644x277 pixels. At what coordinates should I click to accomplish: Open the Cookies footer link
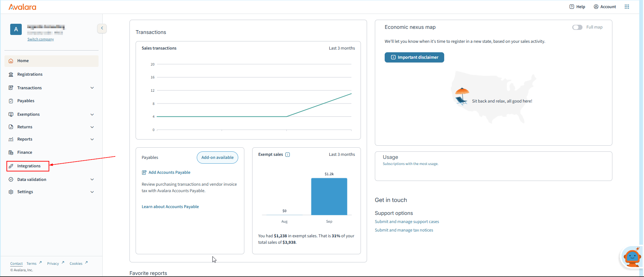79,263
